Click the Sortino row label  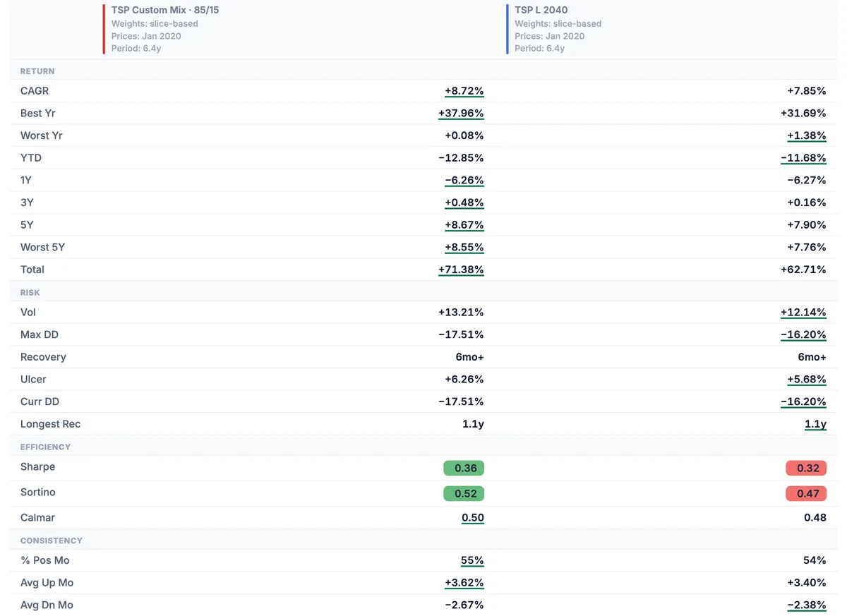coord(38,493)
